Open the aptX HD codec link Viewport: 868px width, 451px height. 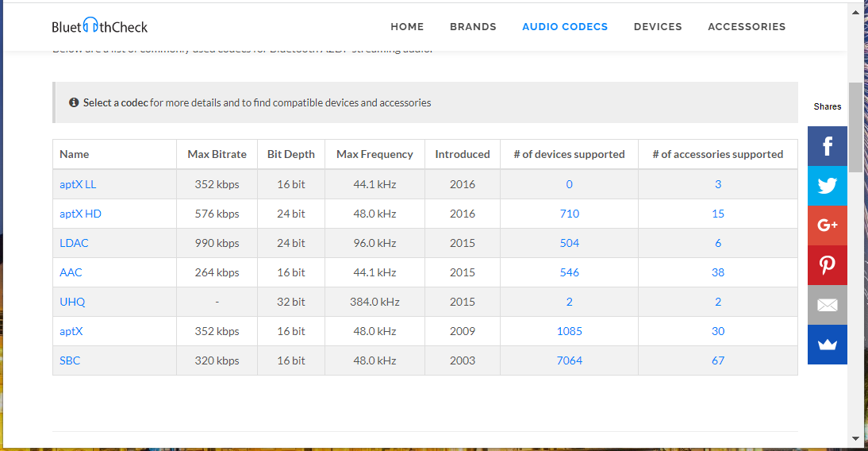pos(80,214)
